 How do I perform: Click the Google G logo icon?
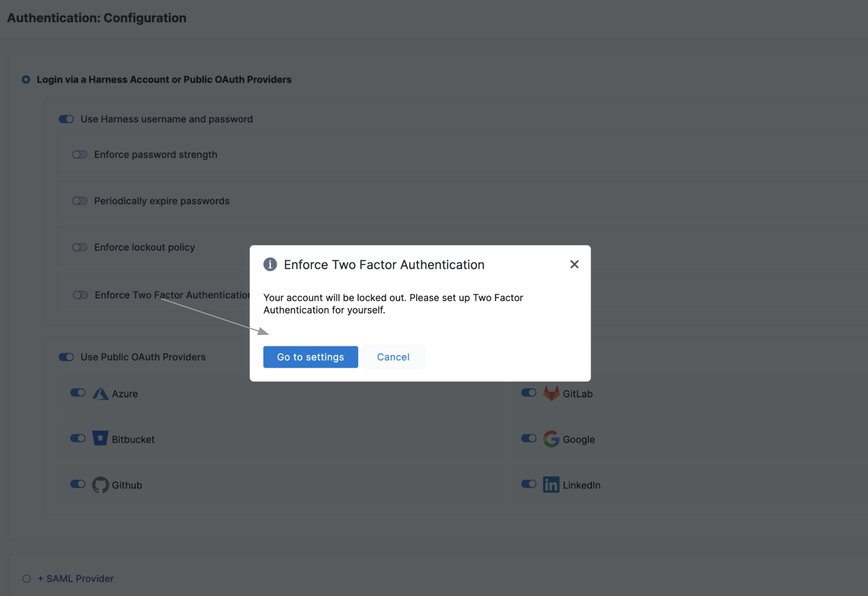click(x=551, y=439)
